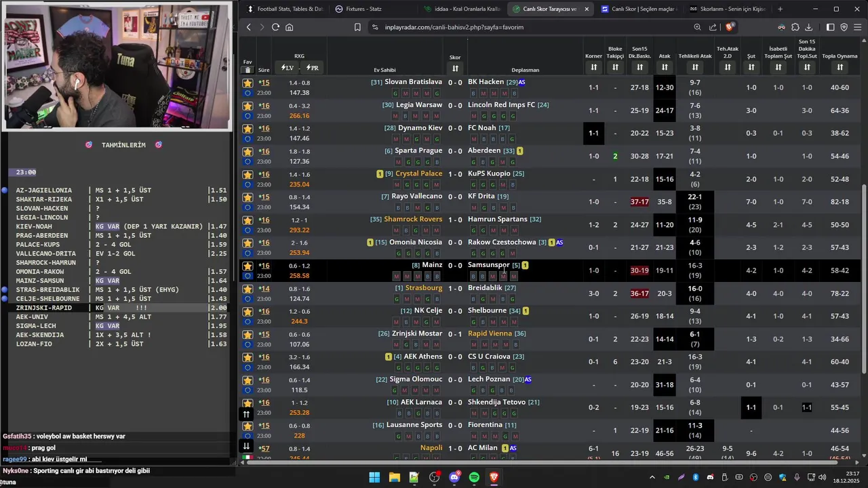
Task: Sort by Tehlikeli Atak column arrows
Action: point(695,67)
